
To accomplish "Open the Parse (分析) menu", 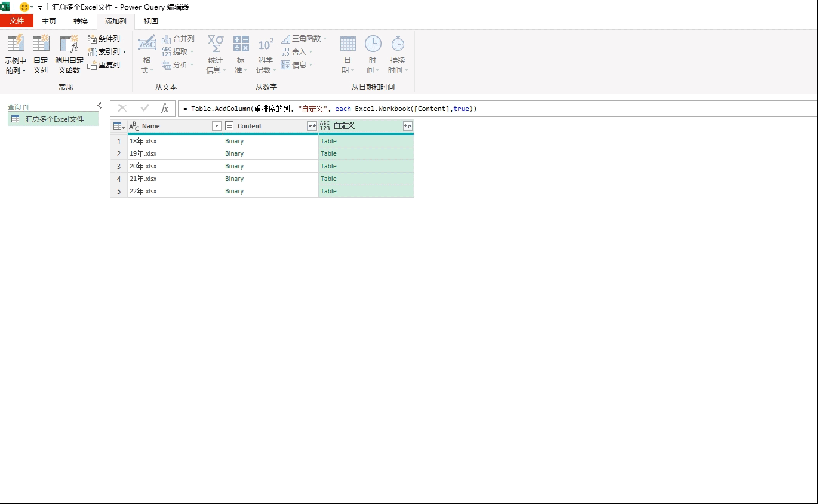I will [x=178, y=65].
